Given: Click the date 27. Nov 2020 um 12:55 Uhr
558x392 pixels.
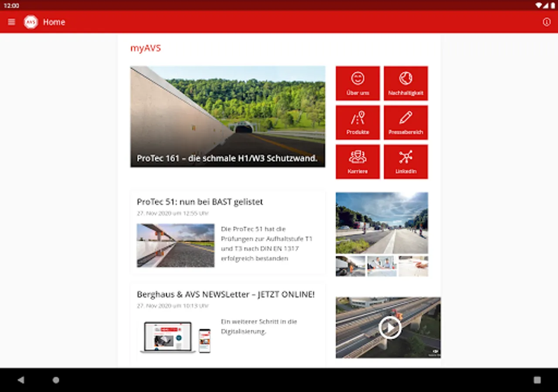Looking at the screenshot, I should click(173, 213).
